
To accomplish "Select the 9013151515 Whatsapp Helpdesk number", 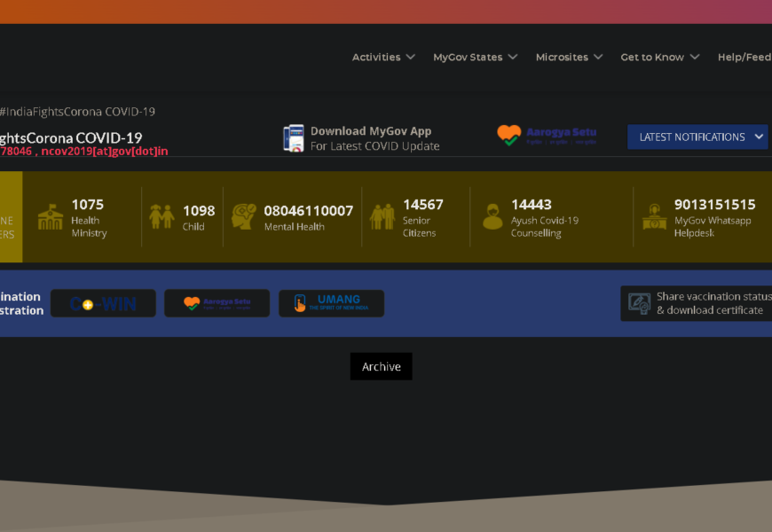I will click(x=715, y=204).
